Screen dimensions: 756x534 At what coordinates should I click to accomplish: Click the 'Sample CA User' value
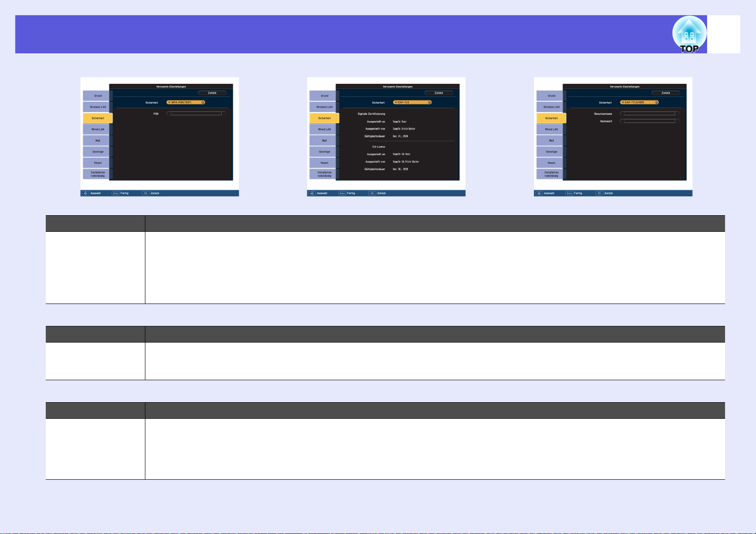[x=402, y=154]
